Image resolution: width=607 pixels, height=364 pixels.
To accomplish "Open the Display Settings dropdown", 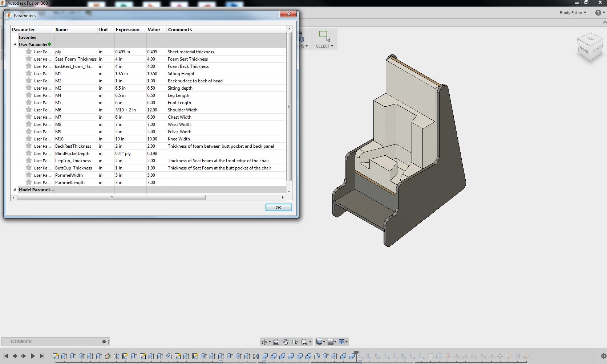I will (320, 342).
